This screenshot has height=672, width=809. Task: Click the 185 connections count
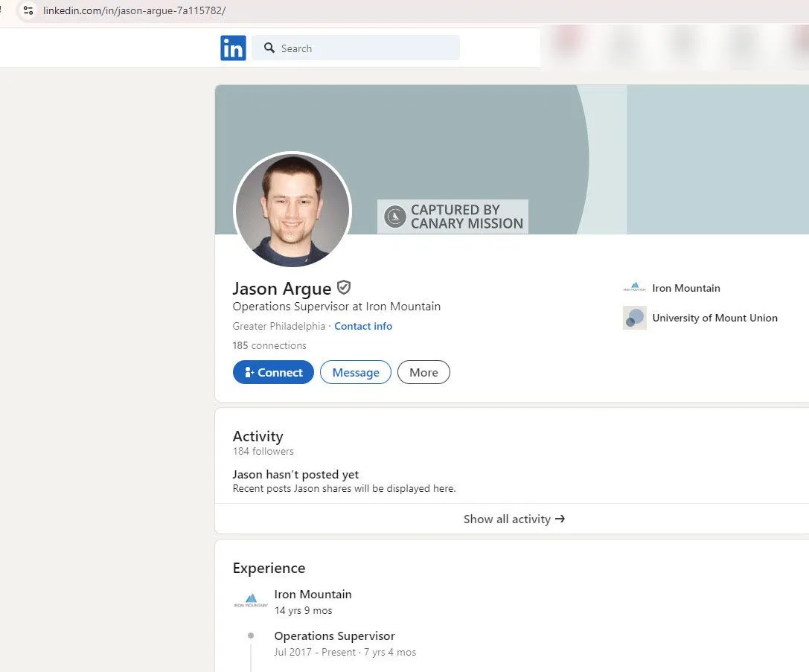(x=269, y=345)
